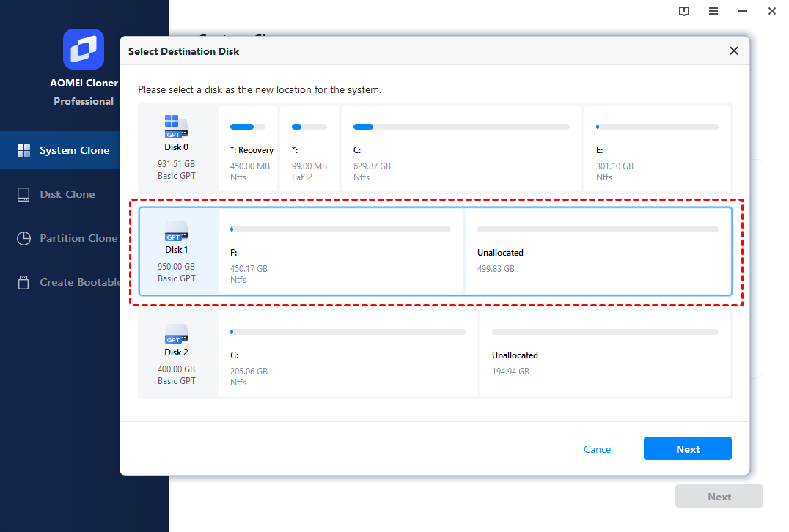Close the Select Destination Disk dialog
Image resolution: width=789 pixels, height=532 pixels.
pyautogui.click(x=734, y=51)
